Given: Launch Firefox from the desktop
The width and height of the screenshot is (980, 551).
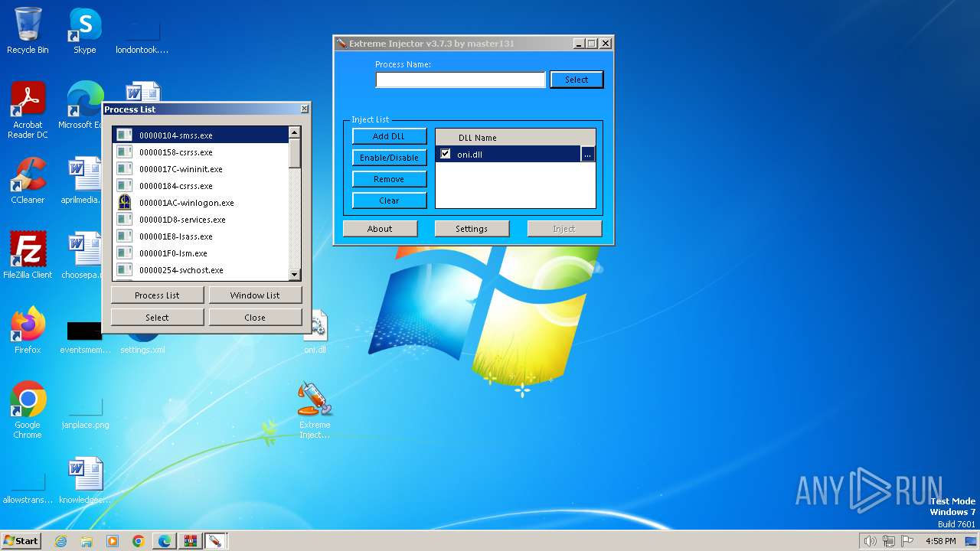Looking at the screenshot, I should [x=28, y=331].
